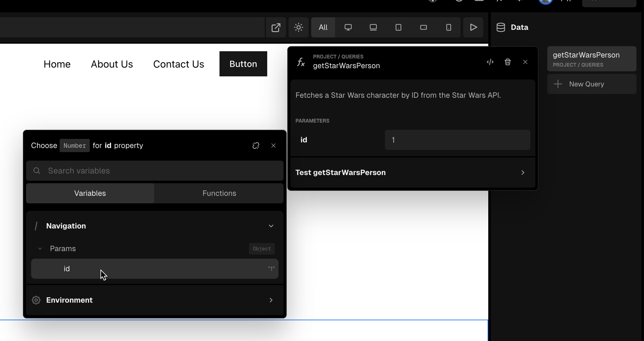Select tablet portrait breakpoint icon
Screen dimensions: 644x341
coord(398,27)
